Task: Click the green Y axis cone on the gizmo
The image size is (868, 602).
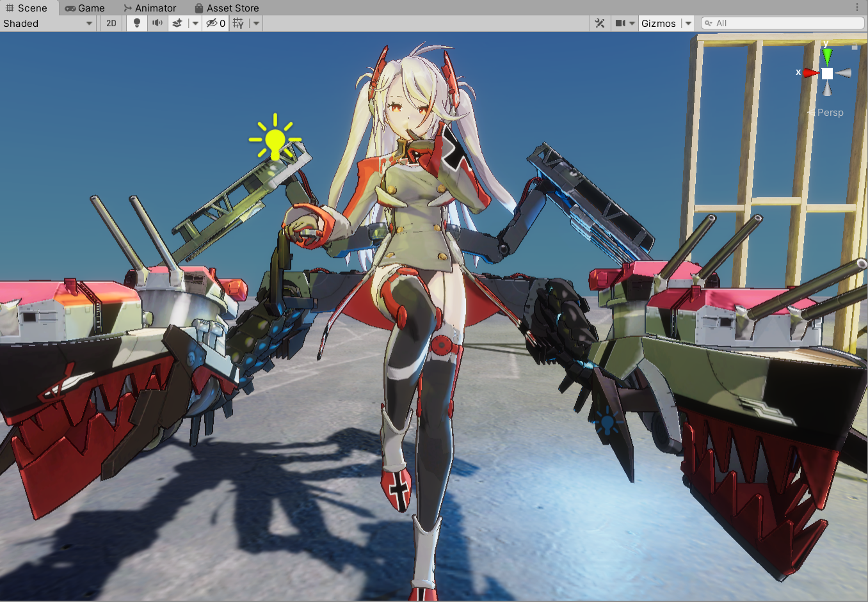Action: pos(827,56)
